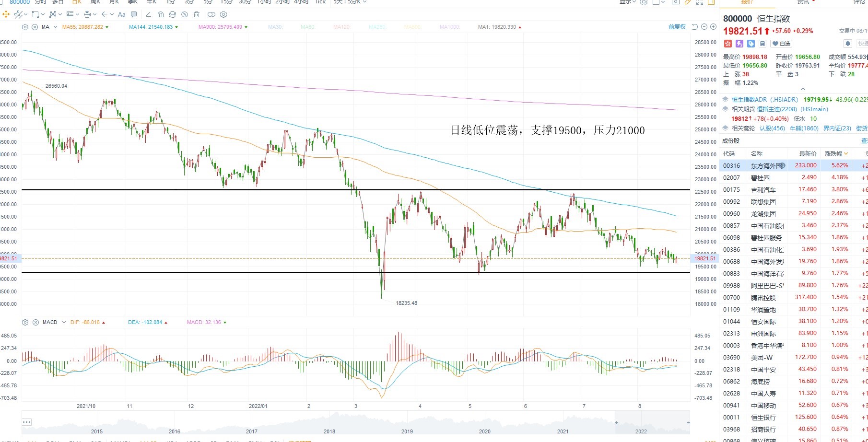Remove the MA indicator with X icon
Screen dimensions: 868x442
[x=35, y=27]
